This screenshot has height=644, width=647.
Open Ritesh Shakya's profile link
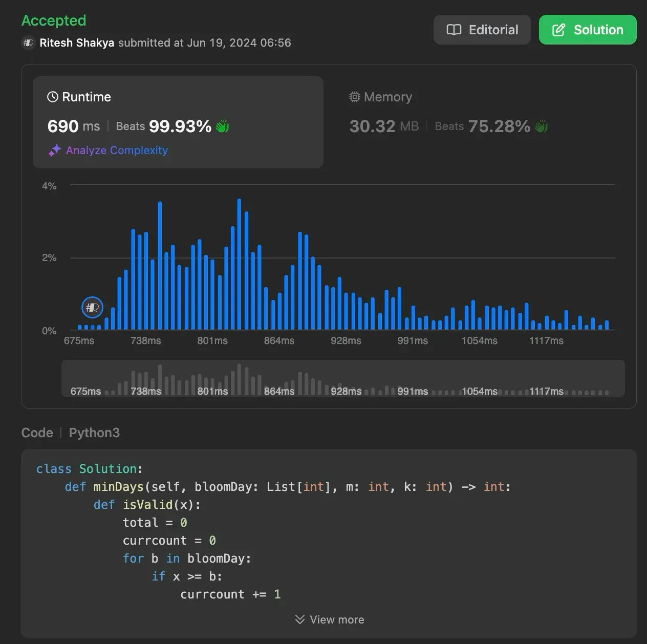click(76, 42)
